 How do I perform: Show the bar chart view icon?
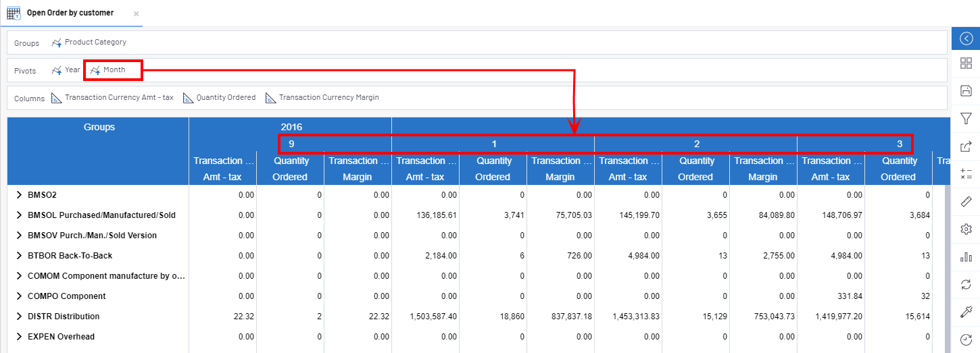[x=966, y=257]
